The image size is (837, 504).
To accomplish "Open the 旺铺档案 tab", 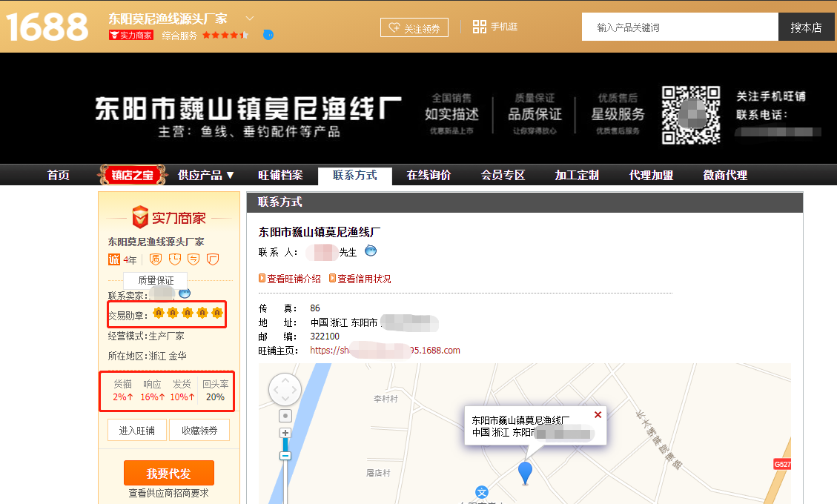I will pos(280,175).
